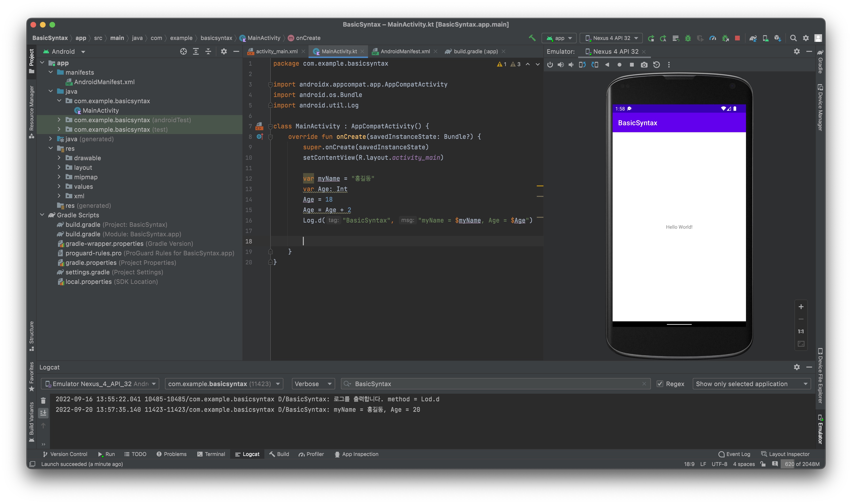Click emulator volume down icon
This screenshot has width=852, height=504.
571,64
